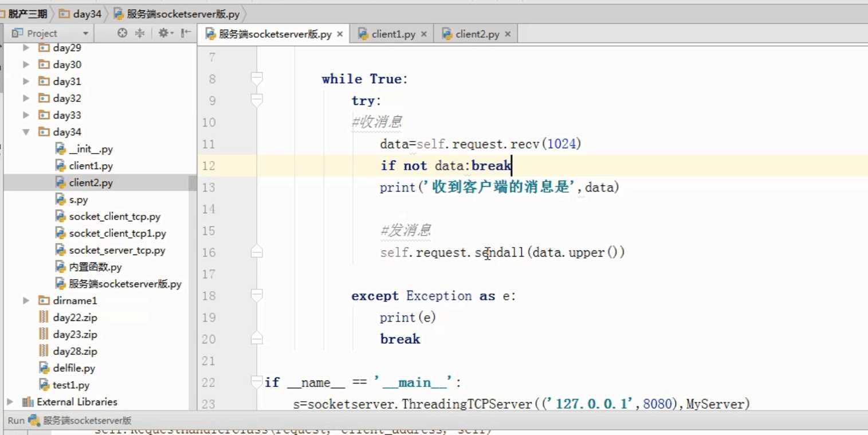Click print(e) on line 19
The width and height of the screenshot is (868, 435).
(x=408, y=317)
